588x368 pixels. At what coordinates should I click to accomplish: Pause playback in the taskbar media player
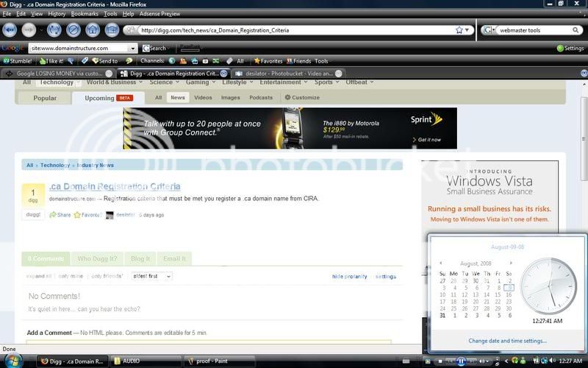point(461,361)
